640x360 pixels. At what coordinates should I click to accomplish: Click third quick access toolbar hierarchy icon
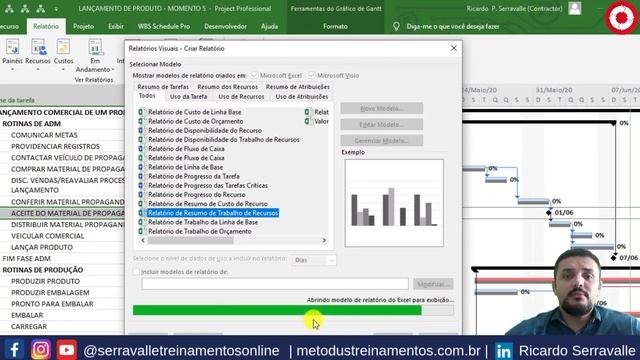pos(40,9)
